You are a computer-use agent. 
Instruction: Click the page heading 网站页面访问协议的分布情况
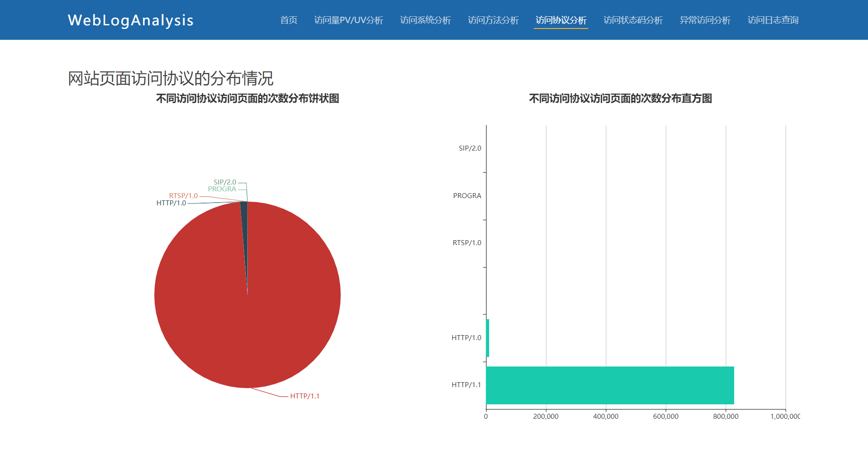tap(170, 79)
